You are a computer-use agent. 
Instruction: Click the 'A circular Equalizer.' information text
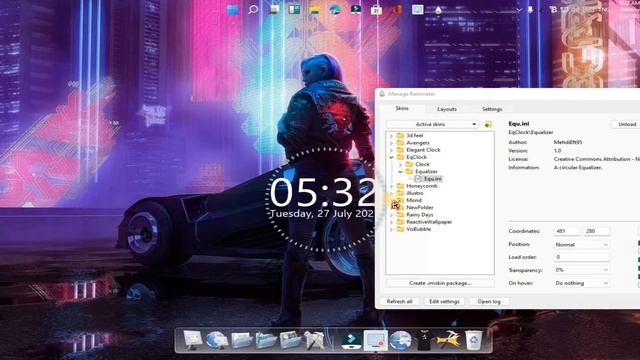point(578,167)
